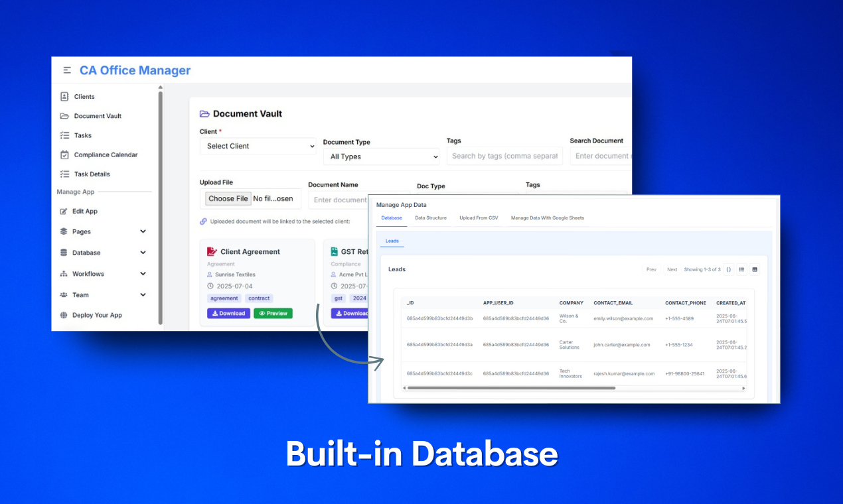Switch to list view in Leads panel
The width and height of the screenshot is (843, 504).
point(741,269)
